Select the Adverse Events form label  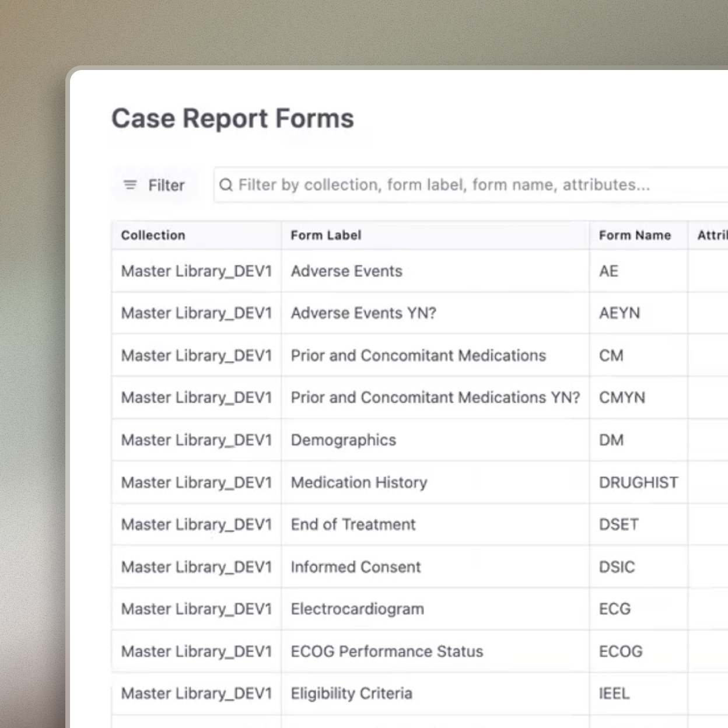[x=346, y=271]
